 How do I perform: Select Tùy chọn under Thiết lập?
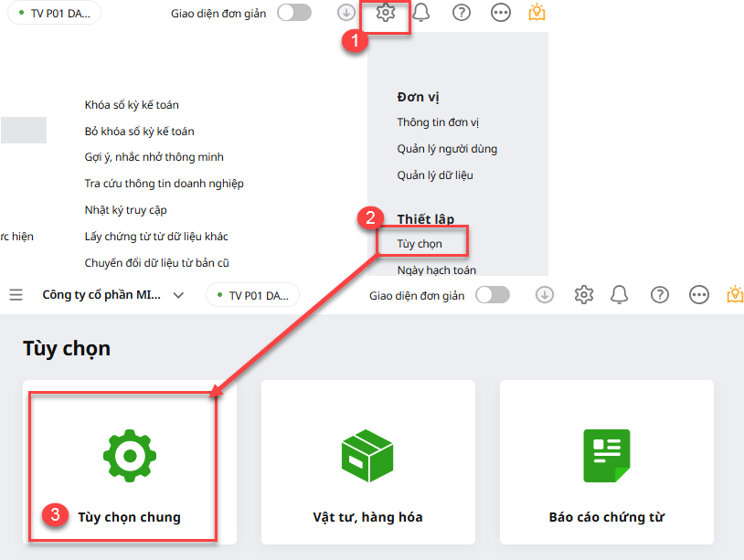point(420,244)
